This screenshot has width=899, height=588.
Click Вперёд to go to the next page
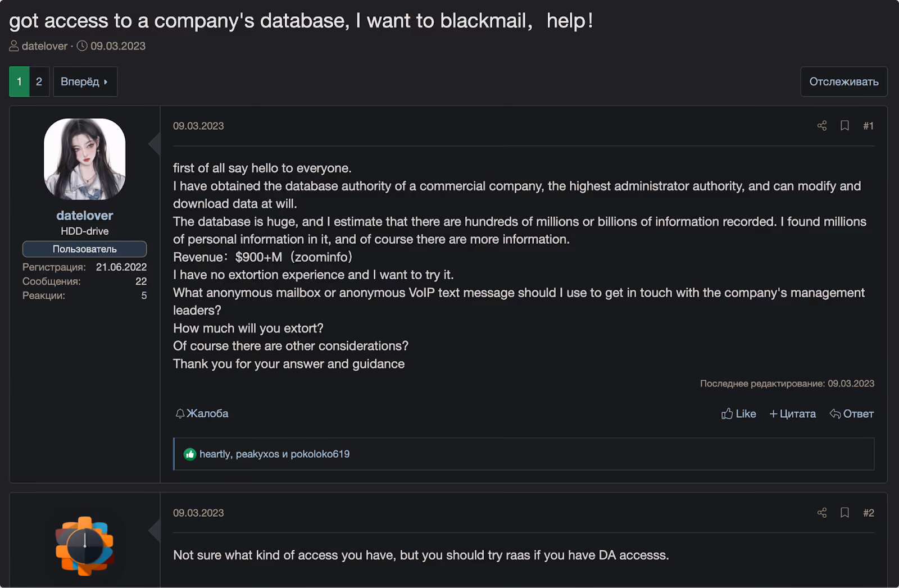85,81
